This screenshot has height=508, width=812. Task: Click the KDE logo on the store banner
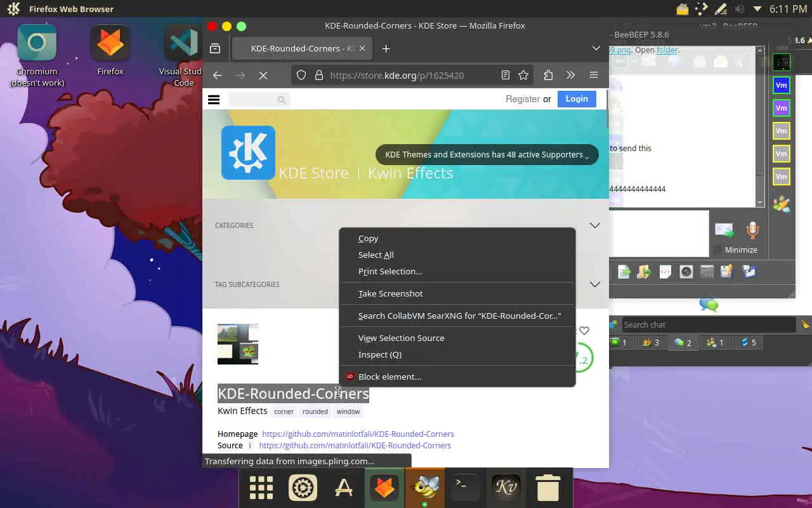(248, 152)
